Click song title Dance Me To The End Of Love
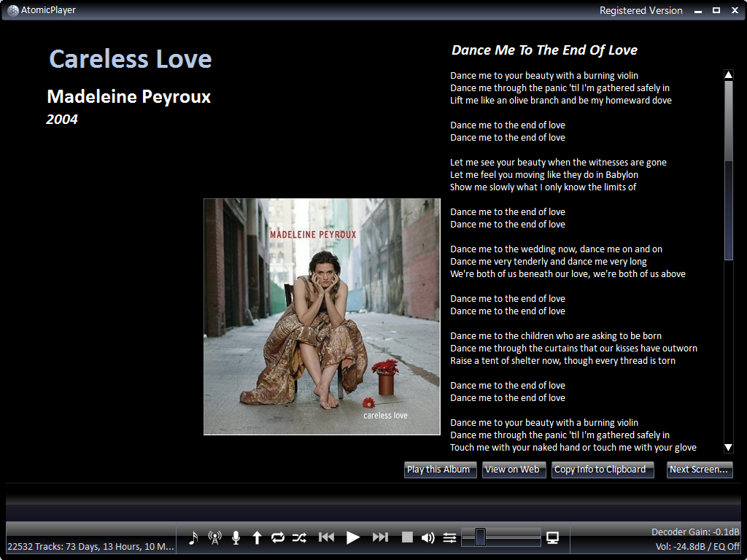The width and height of the screenshot is (747, 560). [x=544, y=50]
